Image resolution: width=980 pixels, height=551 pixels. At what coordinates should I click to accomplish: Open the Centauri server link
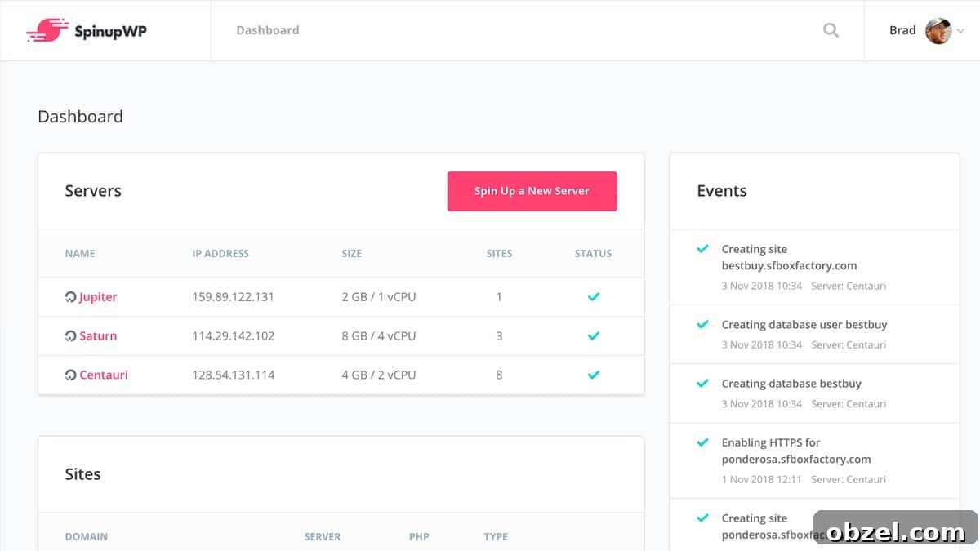pos(104,375)
